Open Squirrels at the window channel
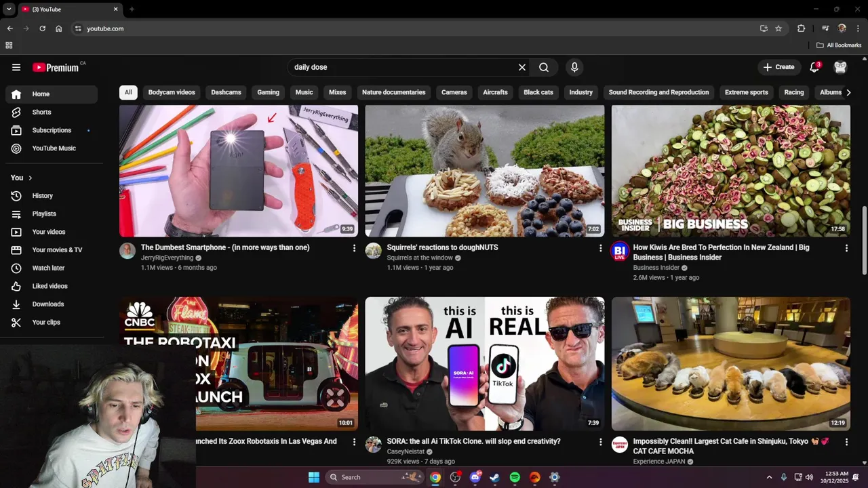Screen dimensions: 868x488 point(420,258)
